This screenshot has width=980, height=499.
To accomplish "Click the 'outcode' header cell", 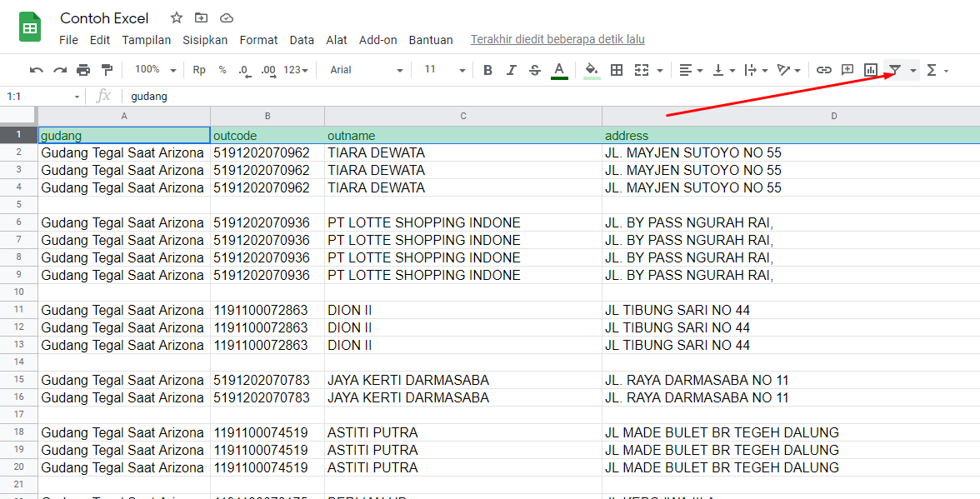I will click(267, 136).
